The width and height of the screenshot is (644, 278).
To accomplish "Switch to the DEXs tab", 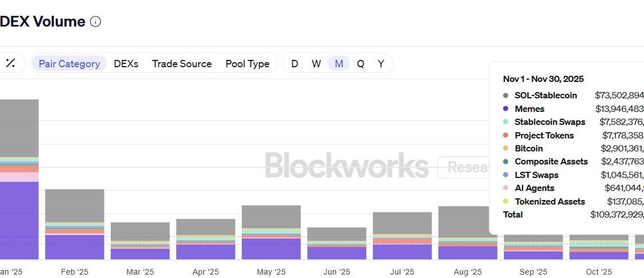I will click(x=126, y=64).
